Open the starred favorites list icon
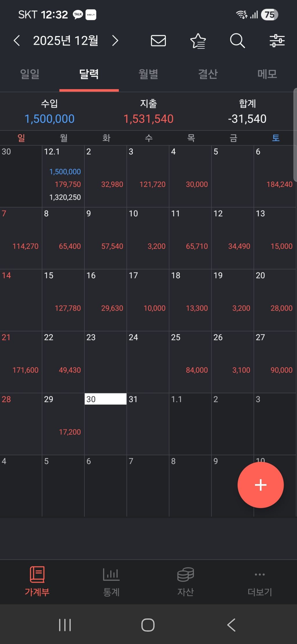This screenshot has width=297, height=644. (x=198, y=41)
